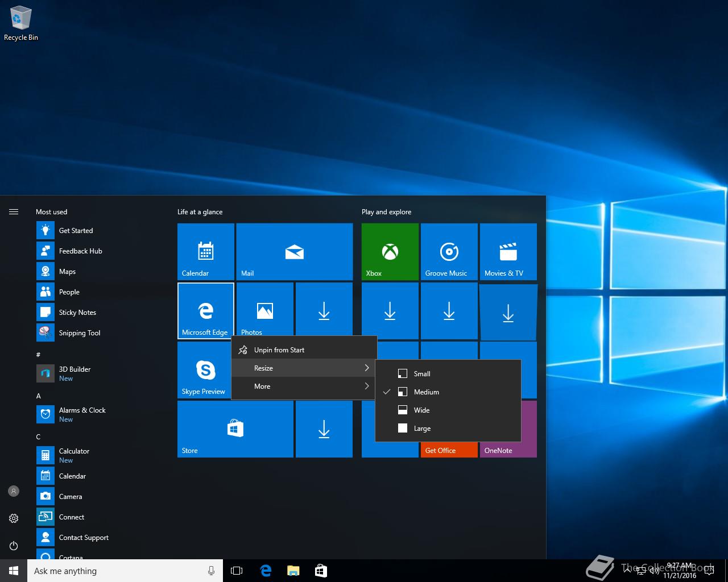Open the People app

click(102, 292)
